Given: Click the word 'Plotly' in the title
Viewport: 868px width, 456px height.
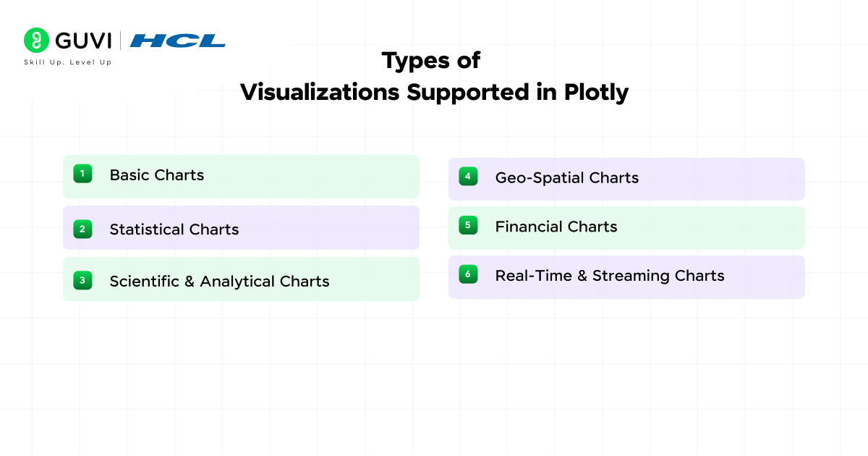Looking at the screenshot, I should [x=597, y=93].
